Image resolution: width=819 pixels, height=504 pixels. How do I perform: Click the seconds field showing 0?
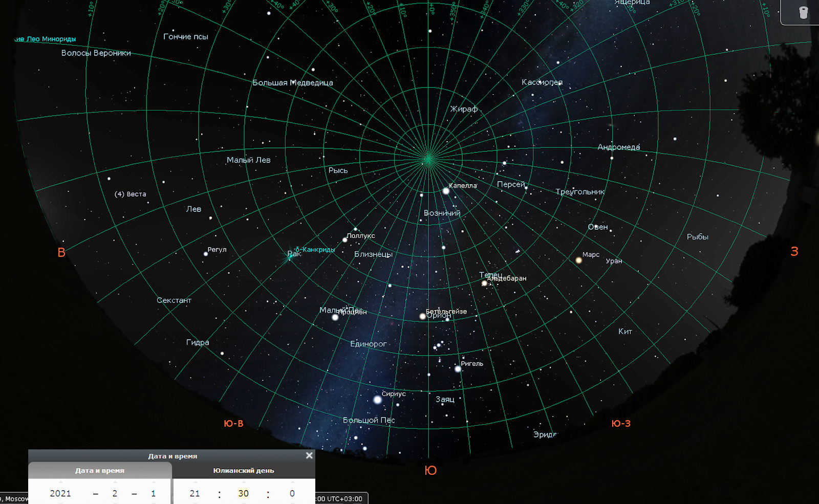(x=292, y=494)
